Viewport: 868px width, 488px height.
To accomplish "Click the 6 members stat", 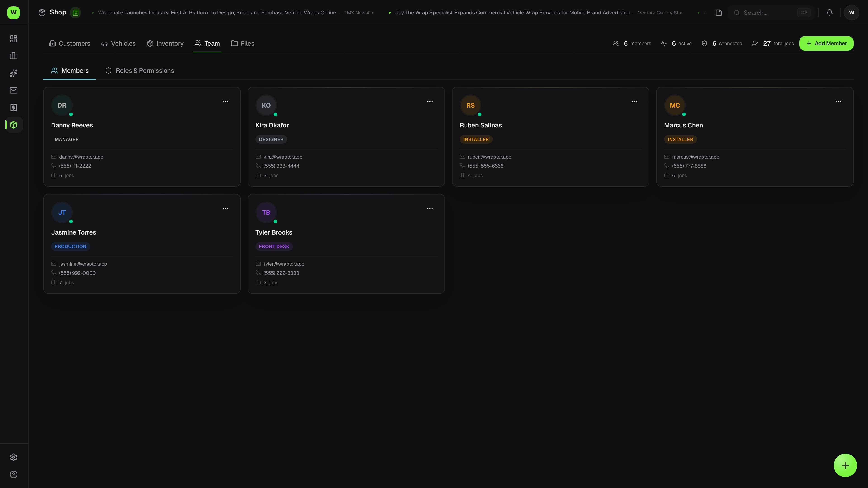I will (x=632, y=43).
